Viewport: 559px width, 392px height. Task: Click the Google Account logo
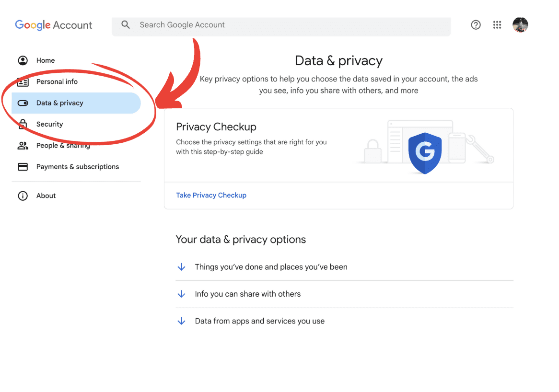click(53, 24)
